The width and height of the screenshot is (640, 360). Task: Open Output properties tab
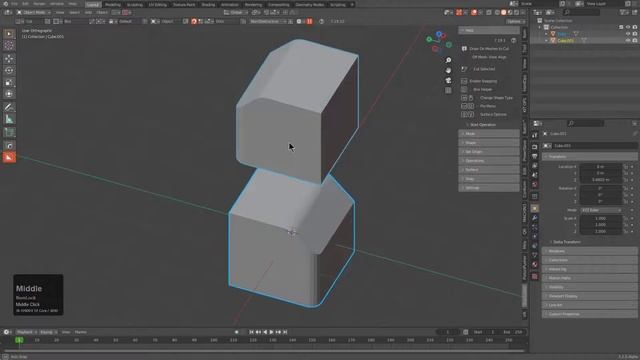[x=535, y=156]
